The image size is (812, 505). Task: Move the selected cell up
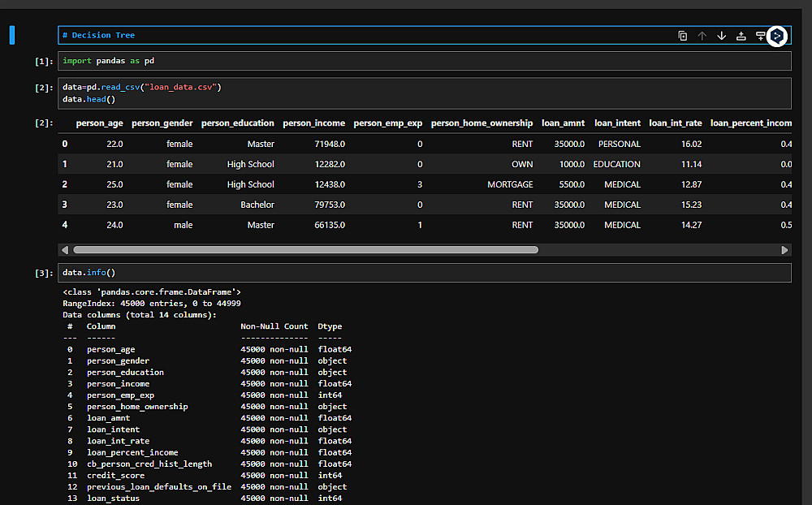(x=702, y=36)
